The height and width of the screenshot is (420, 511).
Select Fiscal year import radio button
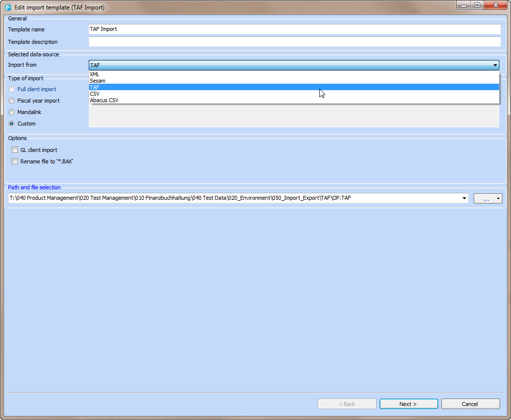click(11, 101)
